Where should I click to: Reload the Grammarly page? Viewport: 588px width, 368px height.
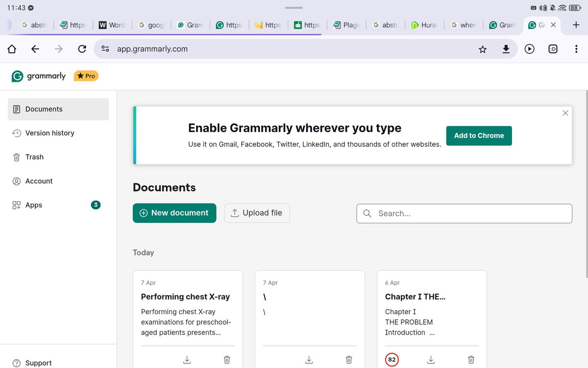tap(82, 49)
